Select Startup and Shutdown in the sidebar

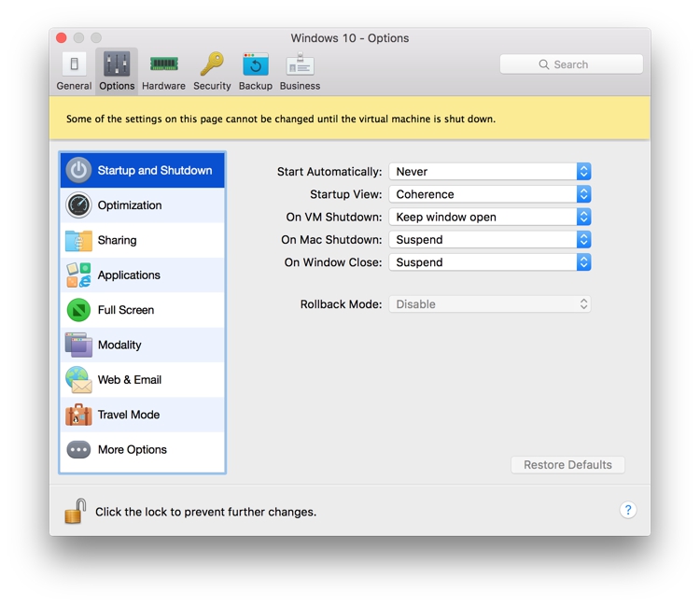tap(143, 170)
